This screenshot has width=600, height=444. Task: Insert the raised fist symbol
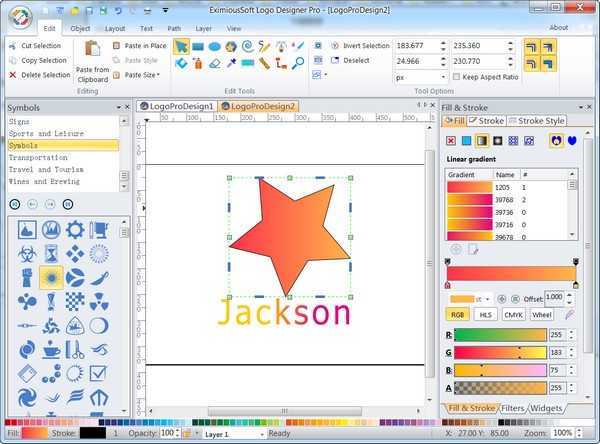click(x=27, y=278)
